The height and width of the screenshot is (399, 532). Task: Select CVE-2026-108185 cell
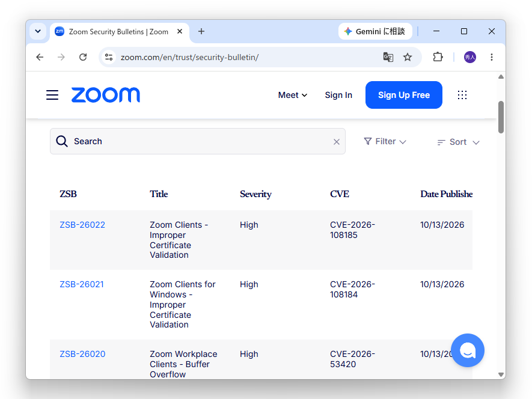(x=352, y=230)
